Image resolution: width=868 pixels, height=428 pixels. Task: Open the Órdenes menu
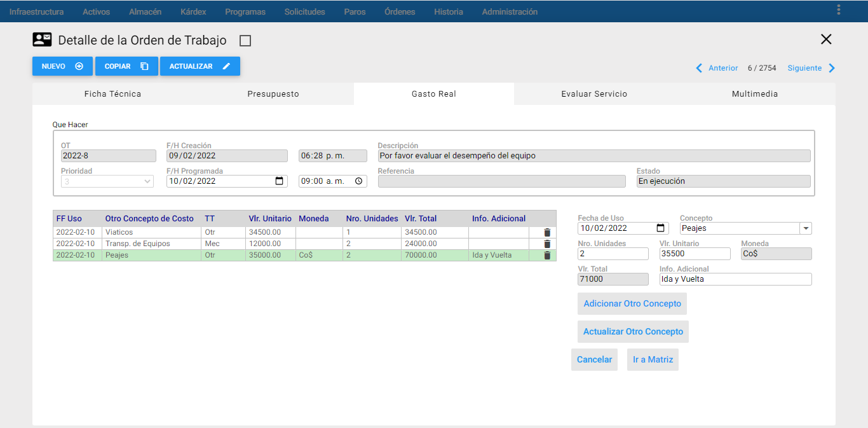(400, 11)
